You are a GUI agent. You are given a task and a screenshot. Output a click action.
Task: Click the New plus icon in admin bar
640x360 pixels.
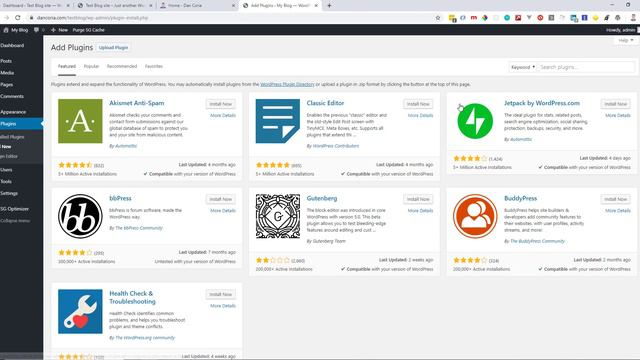[53, 30]
